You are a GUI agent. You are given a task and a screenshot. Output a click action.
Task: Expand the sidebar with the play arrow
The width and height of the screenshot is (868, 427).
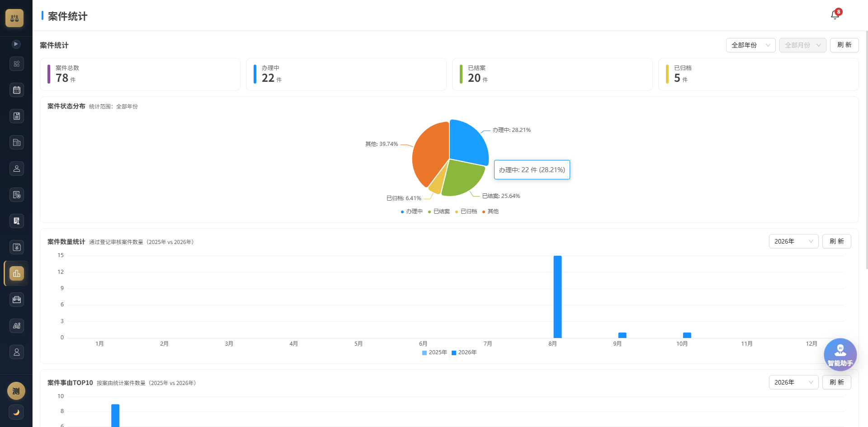(x=16, y=44)
